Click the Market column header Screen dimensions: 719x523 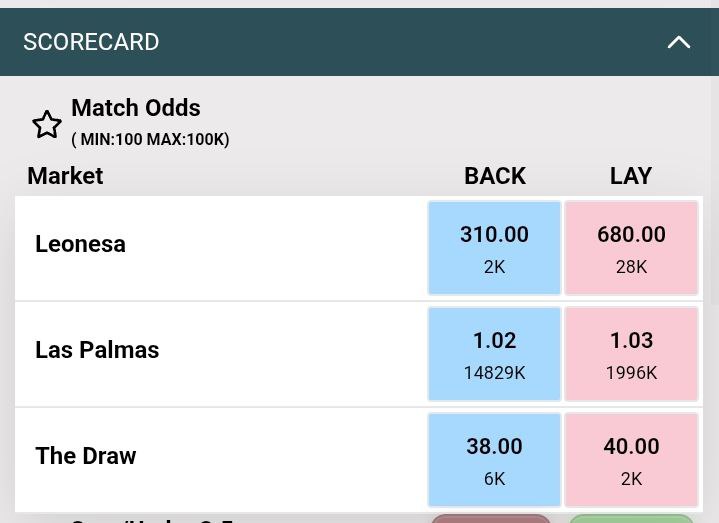(x=65, y=176)
